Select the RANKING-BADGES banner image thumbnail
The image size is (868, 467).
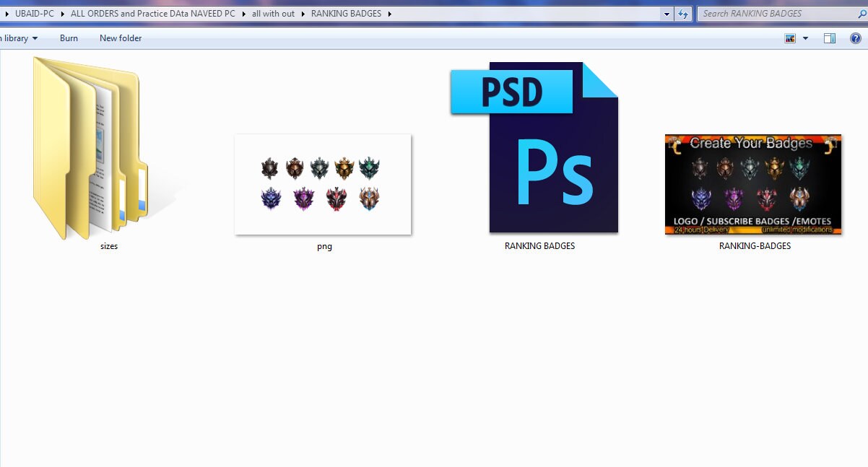click(x=753, y=184)
